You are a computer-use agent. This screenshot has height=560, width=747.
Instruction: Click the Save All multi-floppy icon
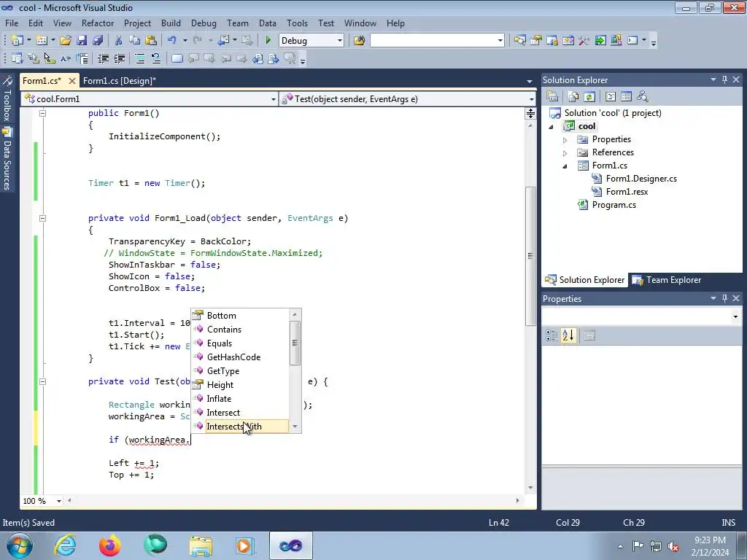98,41
